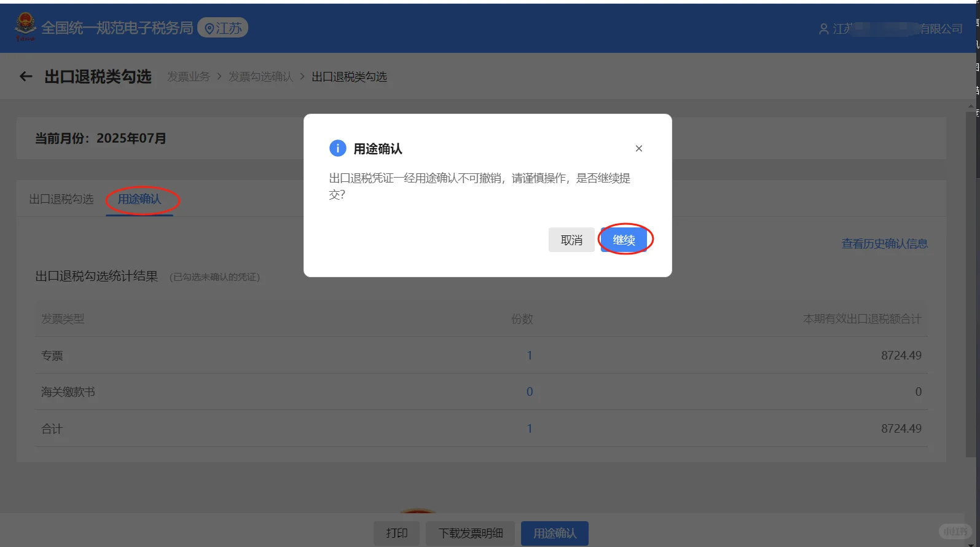This screenshot has width=980, height=547.
Task: Click 当前月份:2025年07月 text
Action: 101,138
